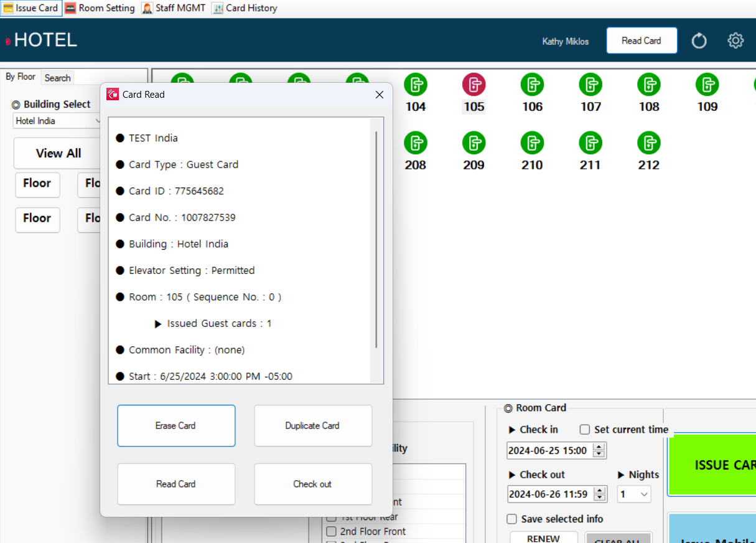Click the refresh icon in header
756x543 pixels.
699,41
